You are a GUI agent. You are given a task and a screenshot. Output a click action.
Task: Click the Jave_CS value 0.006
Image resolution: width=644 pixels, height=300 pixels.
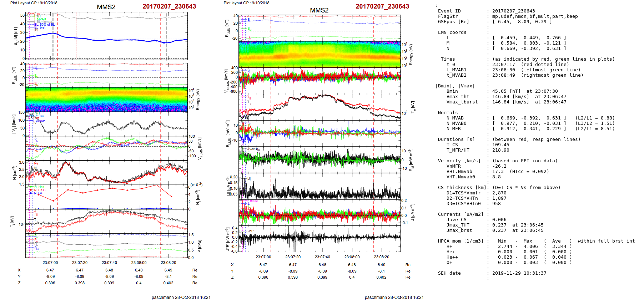[499, 220]
